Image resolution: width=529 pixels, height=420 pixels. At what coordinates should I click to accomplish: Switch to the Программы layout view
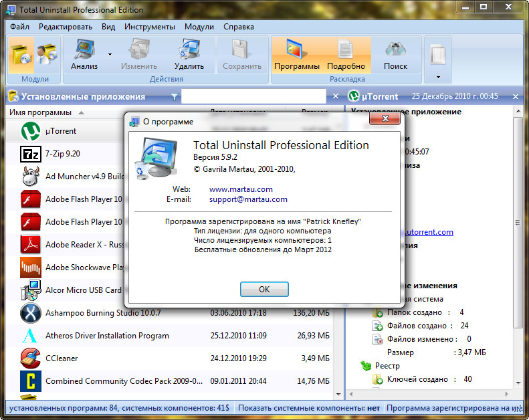[x=297, y=55]
